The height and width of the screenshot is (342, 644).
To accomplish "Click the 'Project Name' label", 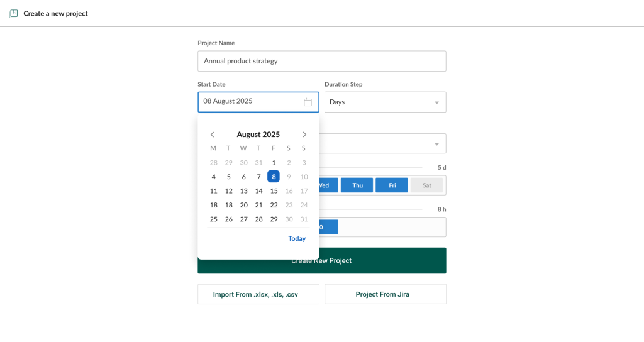I will point(216,43).
